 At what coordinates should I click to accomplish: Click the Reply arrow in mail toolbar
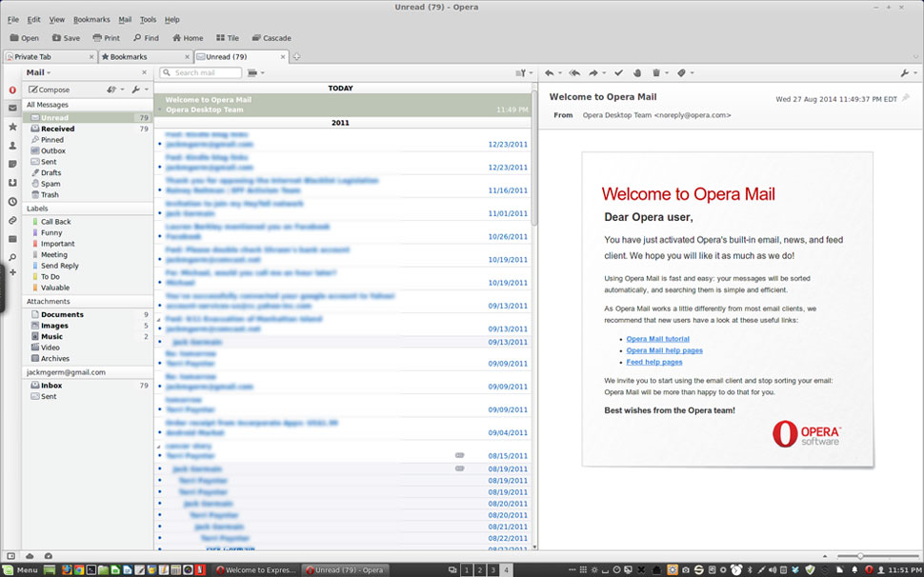point(550,73)
